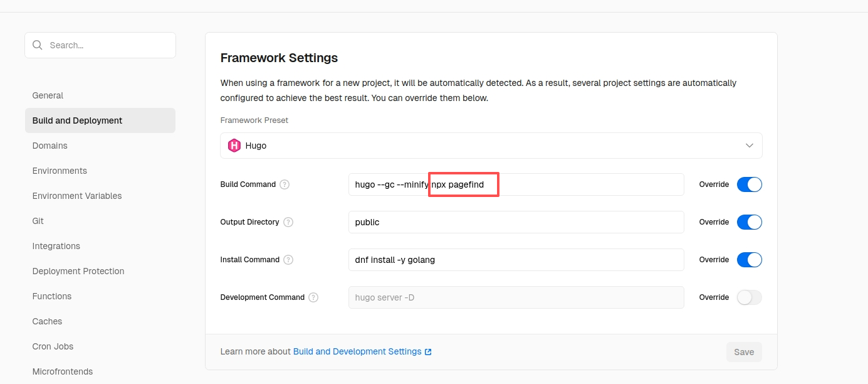Image resolution: width=868 pixels, height=384 pixels.
Task: Click the search magnifier icon
Action: pyautogui.click(x=38, y=45)
